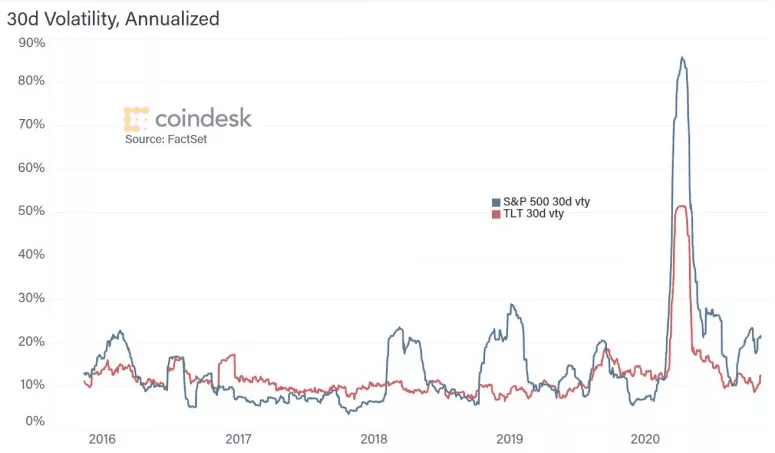
Task: Select the blue S&P 500 legend swatch
Action: point(496,202)
